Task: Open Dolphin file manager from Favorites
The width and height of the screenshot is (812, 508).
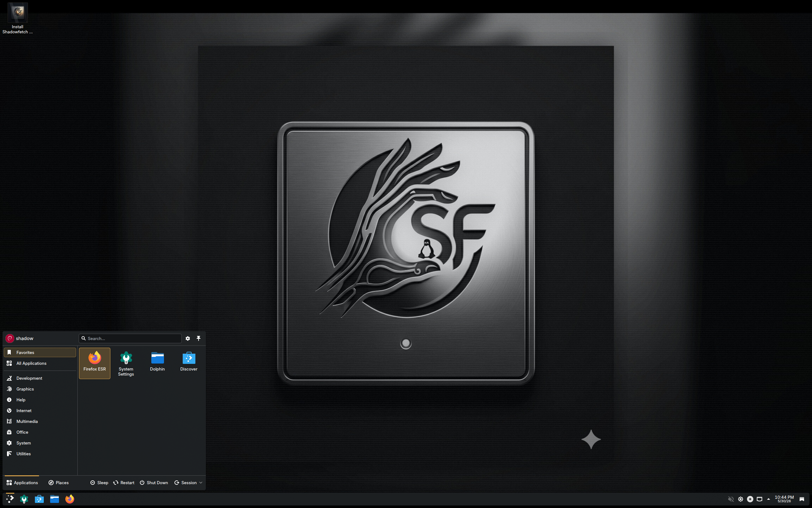Action: pos(157,363)
